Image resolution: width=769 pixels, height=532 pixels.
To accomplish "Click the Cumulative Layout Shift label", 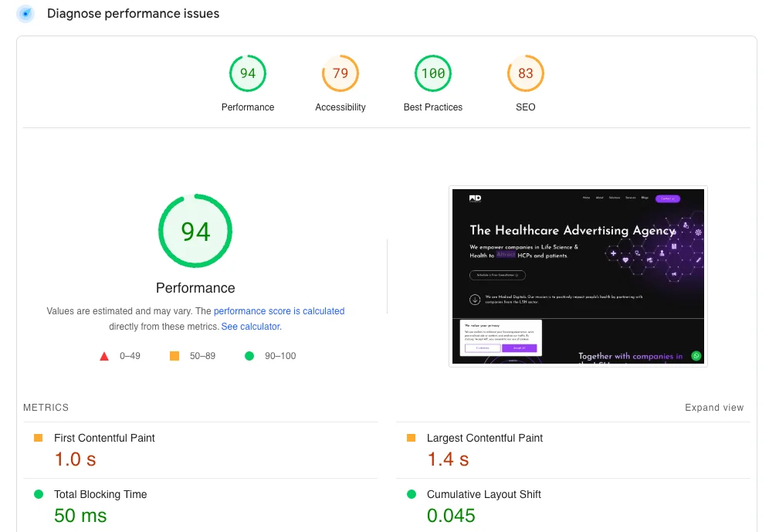I will click(483, 494).
